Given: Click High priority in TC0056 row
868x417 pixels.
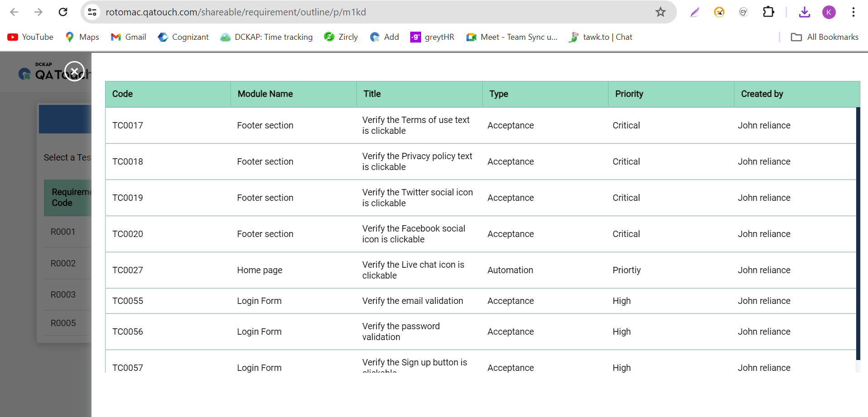Looking at the screenshot, I should pos(622,332).
